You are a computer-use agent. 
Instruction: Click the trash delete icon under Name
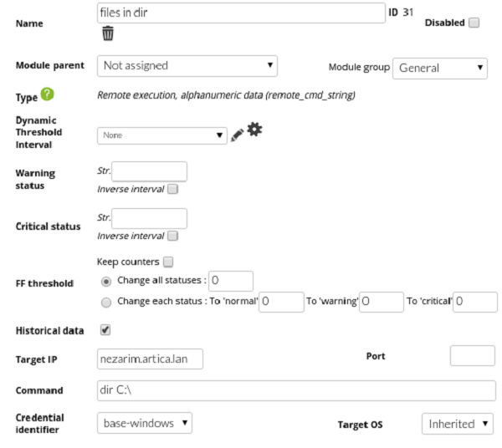point(108,33)
